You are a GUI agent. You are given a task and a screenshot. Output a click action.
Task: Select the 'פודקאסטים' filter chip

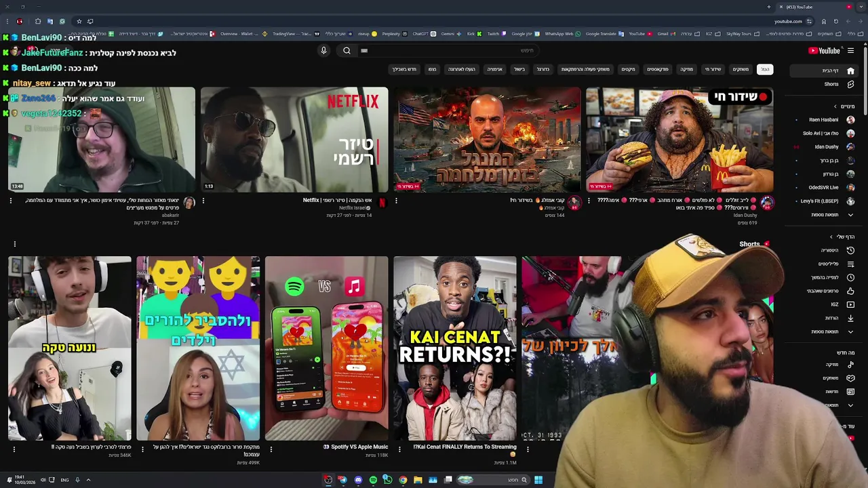point(658,69)
